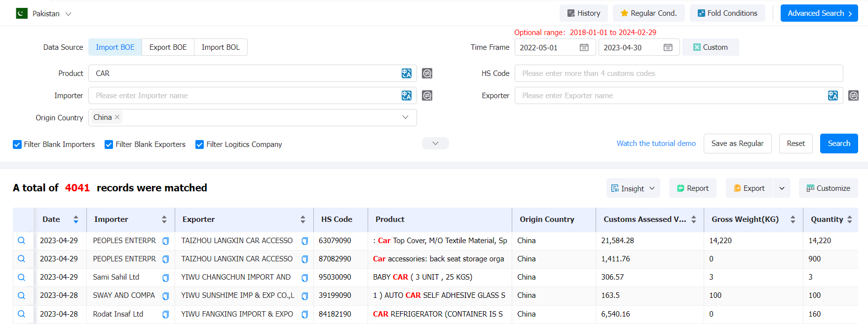868x324 pixels.
Task: Copy the YIWU FANGXING exporter name
Action: click(x=304, y=314)
